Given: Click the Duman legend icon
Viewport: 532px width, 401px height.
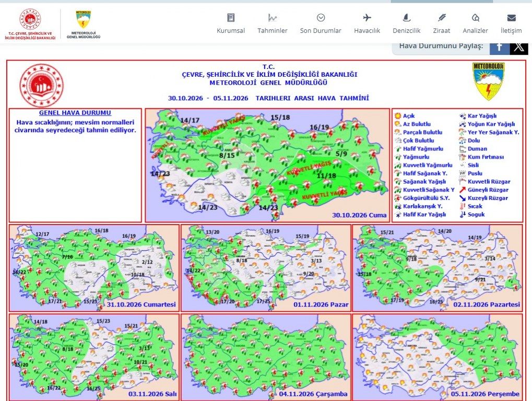Looking at the screenshot, I should coord(463,149).
